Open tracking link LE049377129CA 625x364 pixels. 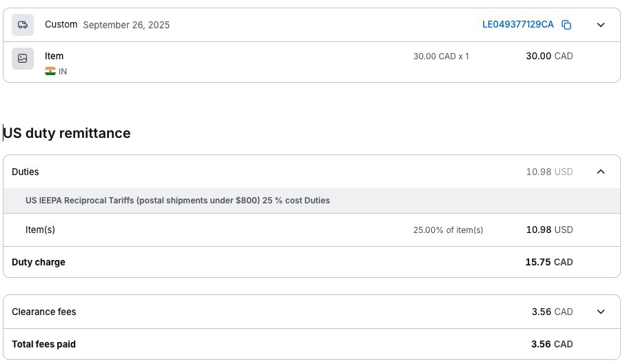[517, 25]
